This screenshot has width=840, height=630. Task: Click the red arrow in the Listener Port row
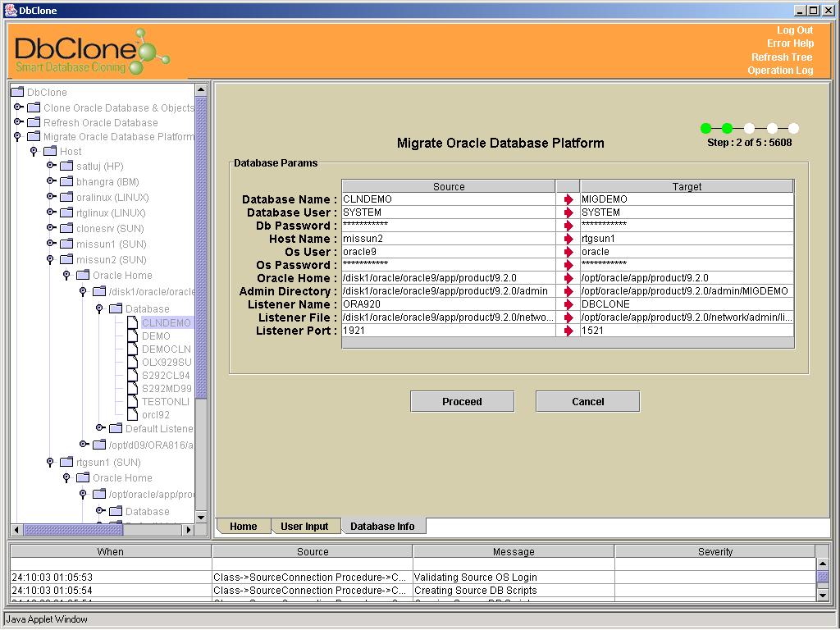tap(568, 331)
